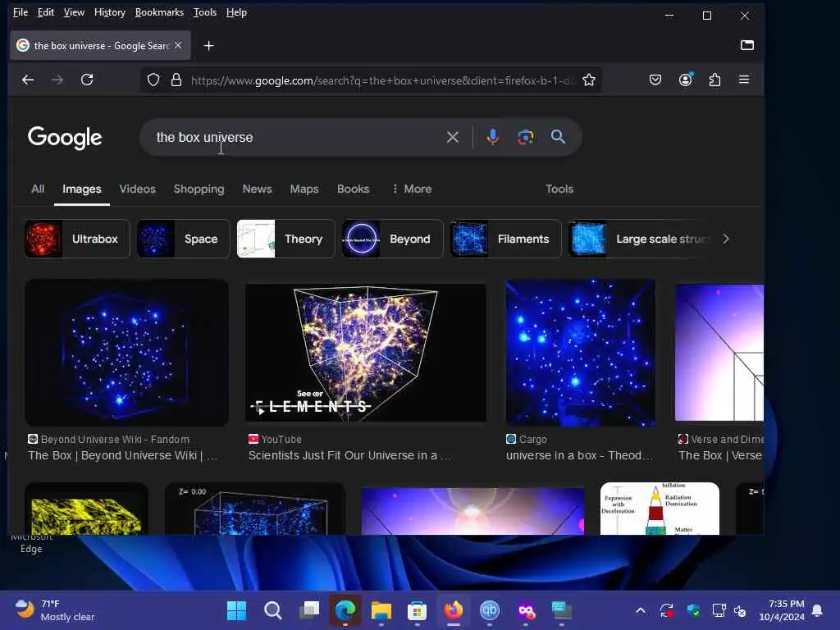Filter images by the Ultrabox chip
840x630 pixels.
click(77, 239)
